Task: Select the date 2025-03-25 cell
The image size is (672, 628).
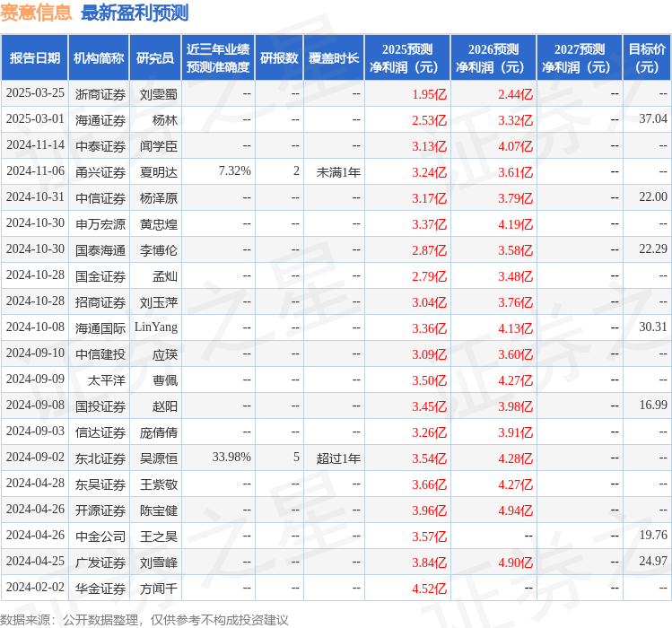Action: click(35, 93)
